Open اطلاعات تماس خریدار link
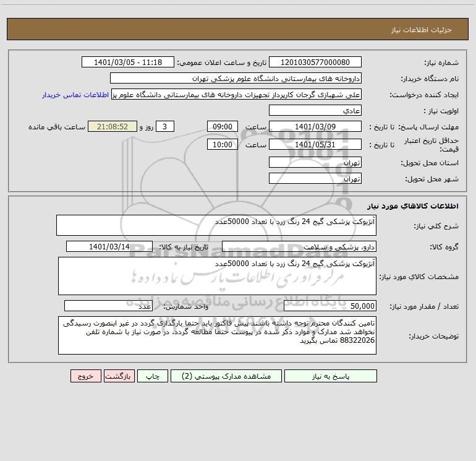Image resolution: width=476 pixels, height=461 pixels. point(75,95)
